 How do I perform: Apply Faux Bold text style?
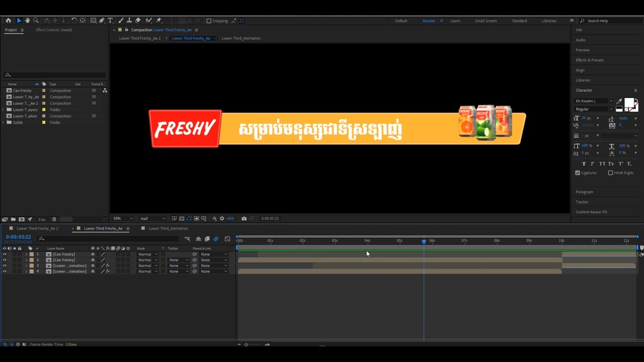(584, 164)
